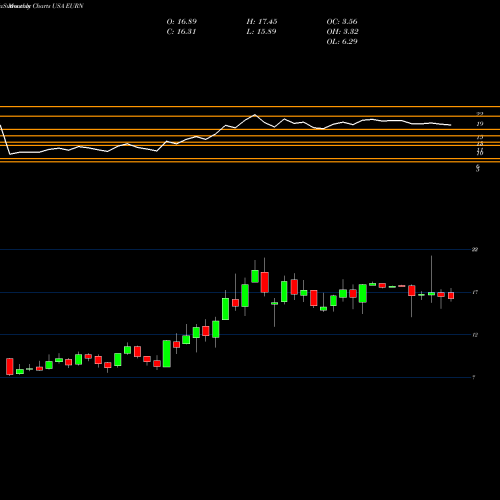Image resolution: width=500 pixels, height=500 pixels.
Task: Click the open price value O: 16.89
Action: [182, 22]
